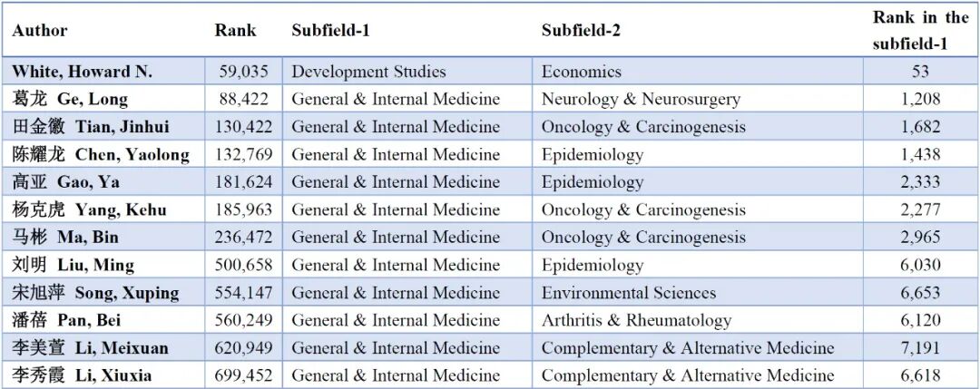Click author name Li, Meixuan
Viewport: 980px width, 389px height.
point(90,348)
